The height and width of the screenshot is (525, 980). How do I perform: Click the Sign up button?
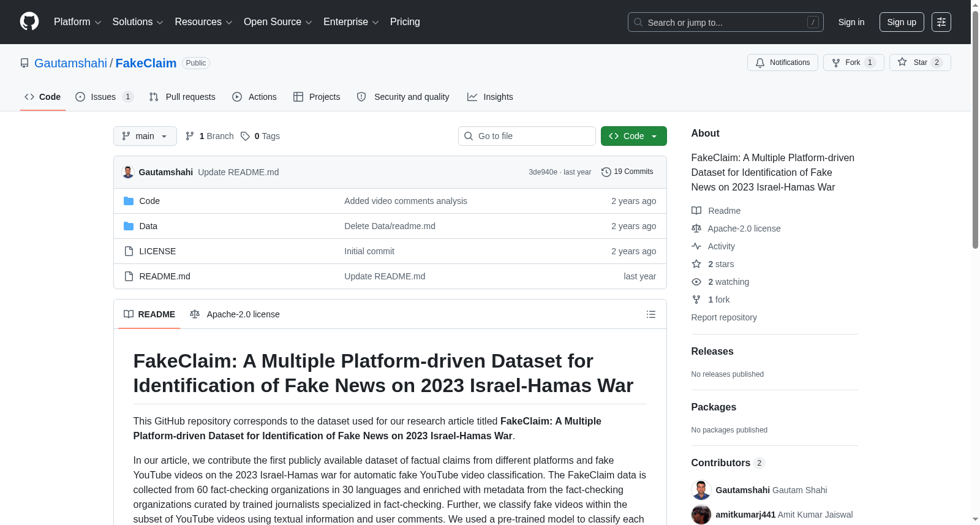(x=901, y=22)
